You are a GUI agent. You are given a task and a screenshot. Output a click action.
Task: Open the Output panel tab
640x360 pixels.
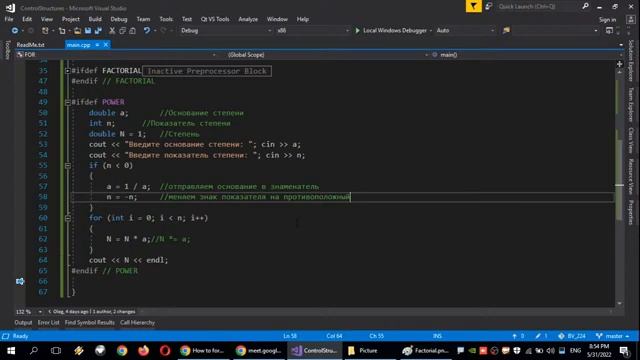23,323
